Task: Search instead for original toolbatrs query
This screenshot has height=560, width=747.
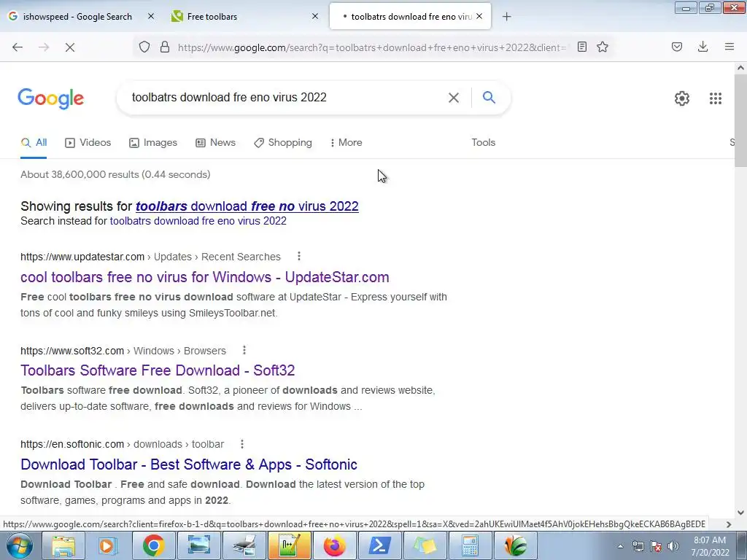Action: [198, 221]
